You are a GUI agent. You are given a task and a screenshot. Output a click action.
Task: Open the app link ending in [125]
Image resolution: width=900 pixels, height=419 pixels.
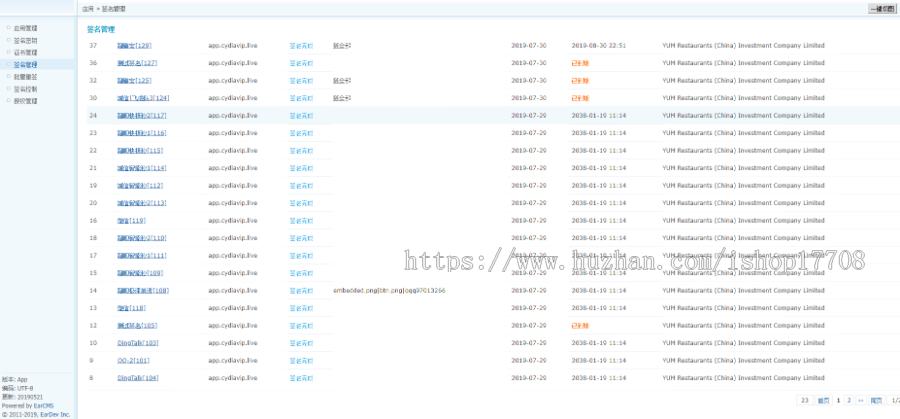134,80
